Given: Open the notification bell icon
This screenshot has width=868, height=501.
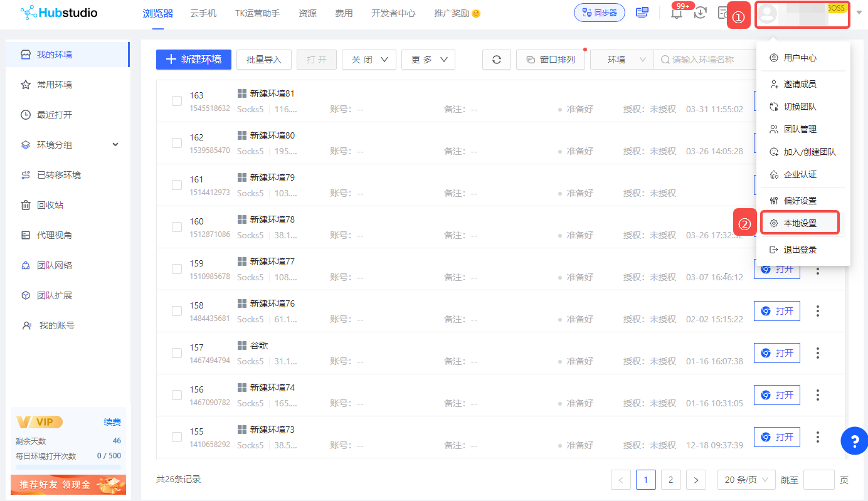Looking at the screenshot, I should coord(677,13).
